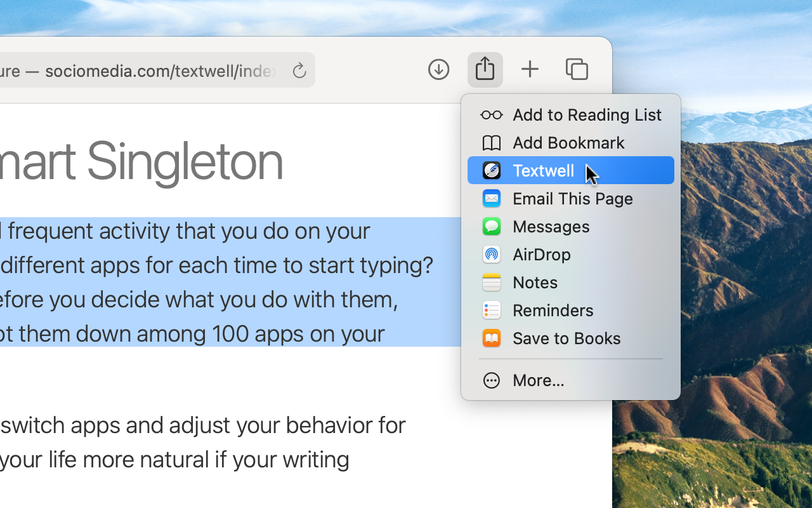The height and width of the screenshot is (508, 812).
Task: Open a new tab with plus icon
Action: (x=530, y=70)
